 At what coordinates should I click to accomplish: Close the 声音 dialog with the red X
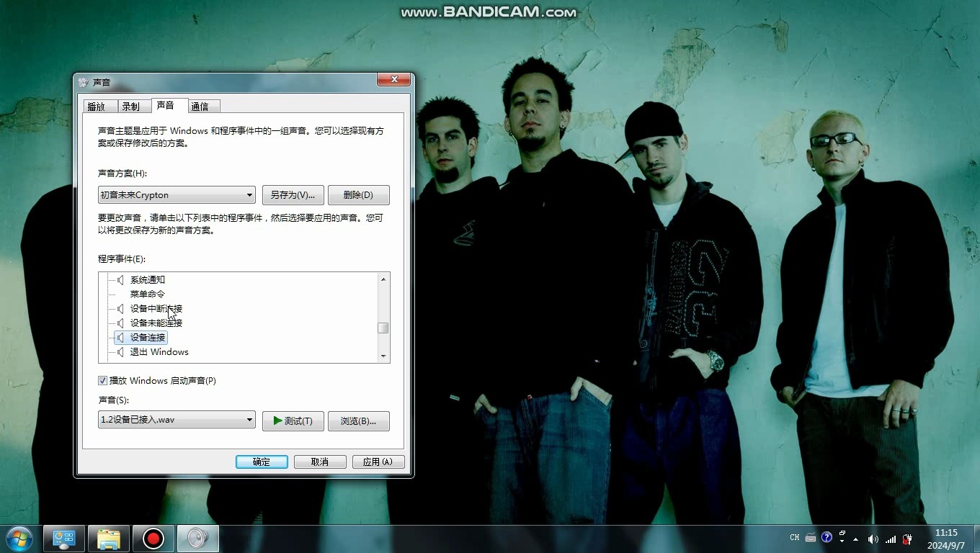[x=394, y=80]
